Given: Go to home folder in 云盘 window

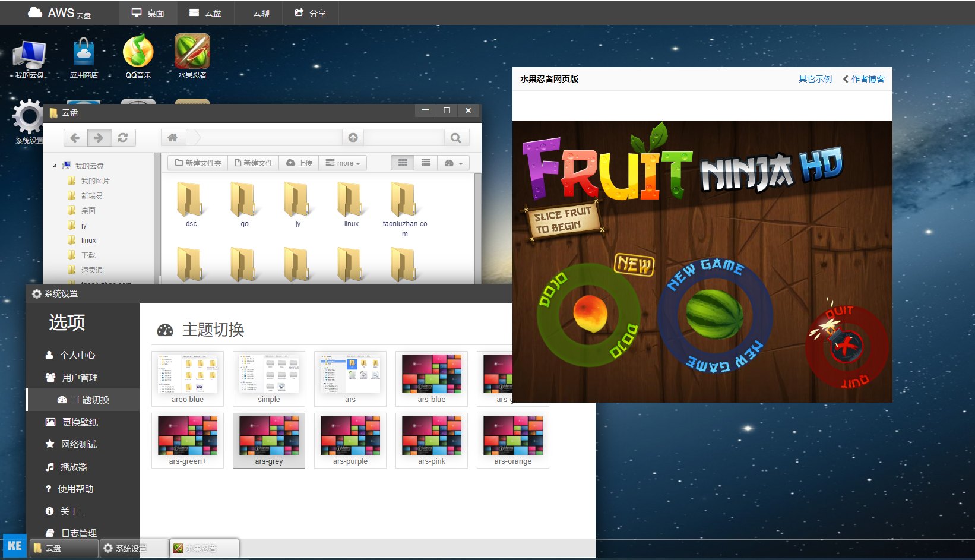Looking at the screenshot, I should (x=173, y=138).
